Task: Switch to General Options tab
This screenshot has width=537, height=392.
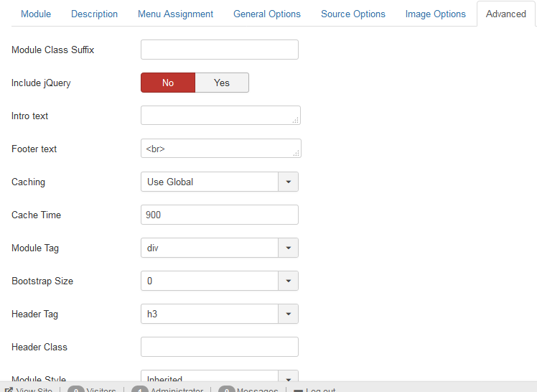Action: click(267, 14)
